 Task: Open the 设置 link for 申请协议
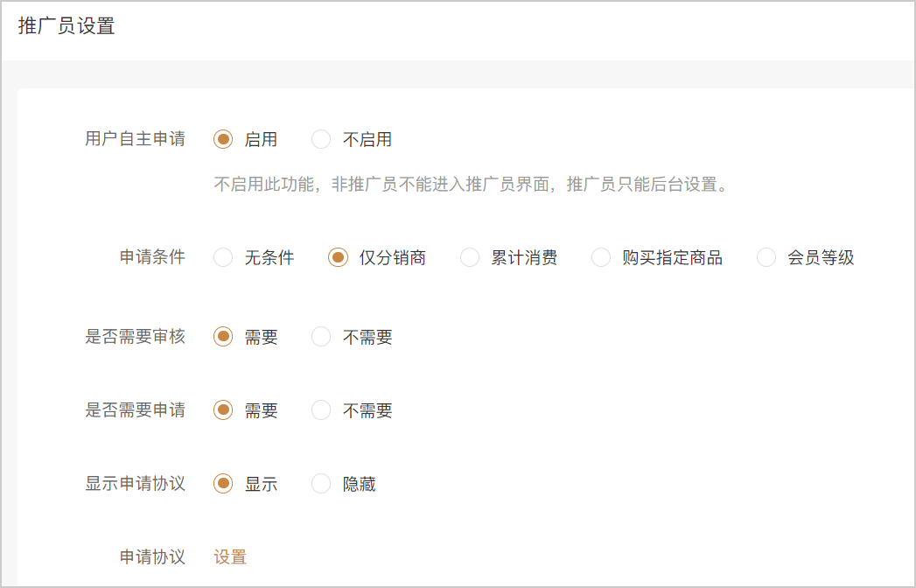(x=230, y=557)
